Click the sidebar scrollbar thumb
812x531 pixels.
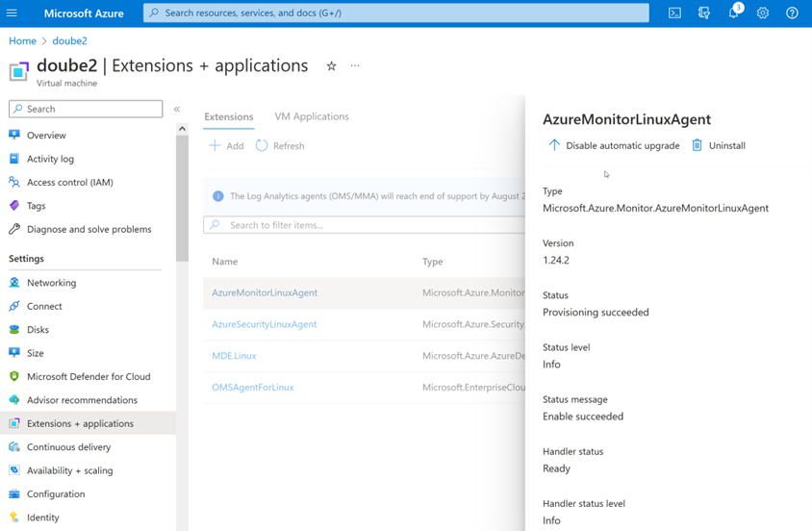(182, 198)
